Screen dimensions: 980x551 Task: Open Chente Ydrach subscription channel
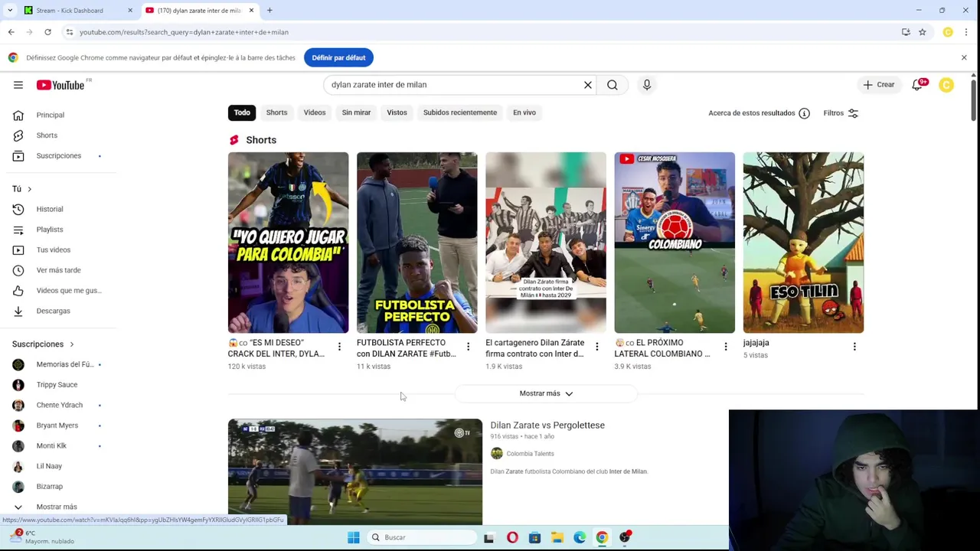[58, 405]
